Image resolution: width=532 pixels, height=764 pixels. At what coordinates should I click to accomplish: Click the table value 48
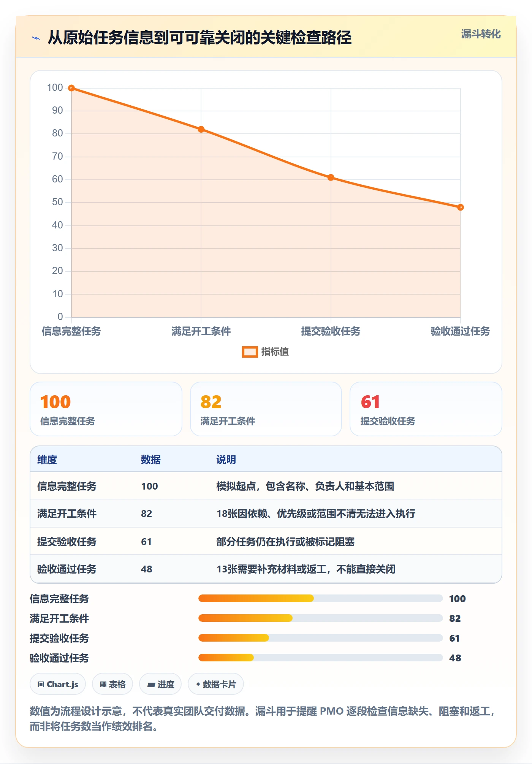click(x=147, y=569)
